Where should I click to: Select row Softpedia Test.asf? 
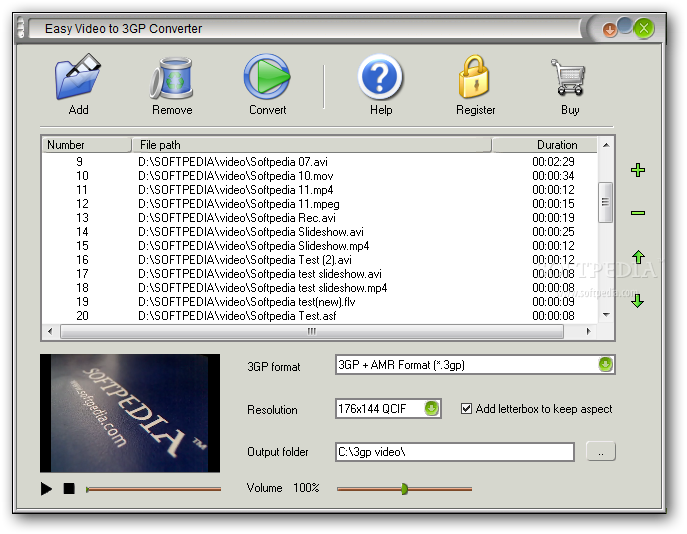[x=320, y=316]
